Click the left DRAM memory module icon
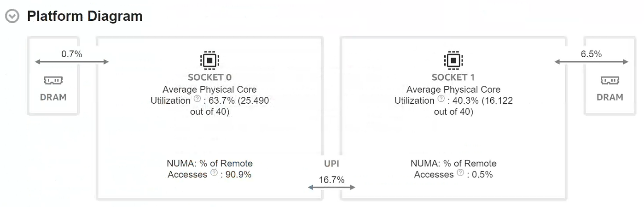Screen dimensions: 644x207 coord(53,81)
